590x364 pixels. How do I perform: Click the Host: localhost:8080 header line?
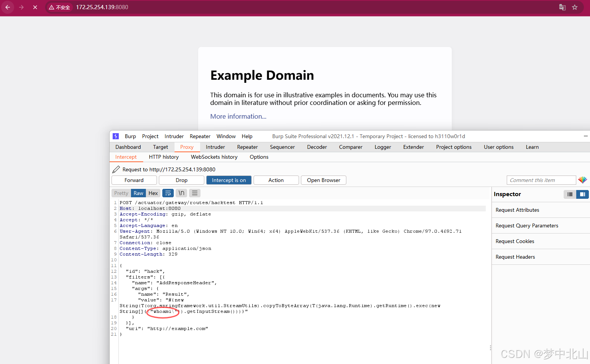[150, 208]
